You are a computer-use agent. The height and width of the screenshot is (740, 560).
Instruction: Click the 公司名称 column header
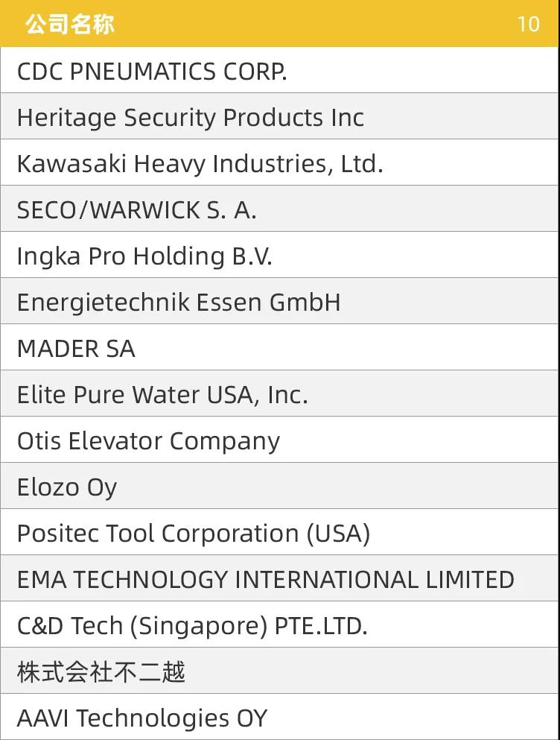pos(70,24)
